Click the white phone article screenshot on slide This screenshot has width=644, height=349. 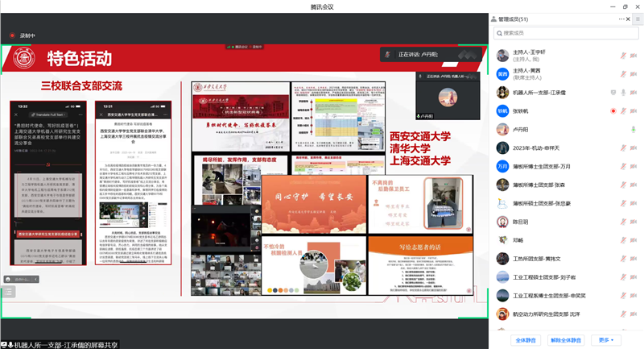click(x=133, y=183)
